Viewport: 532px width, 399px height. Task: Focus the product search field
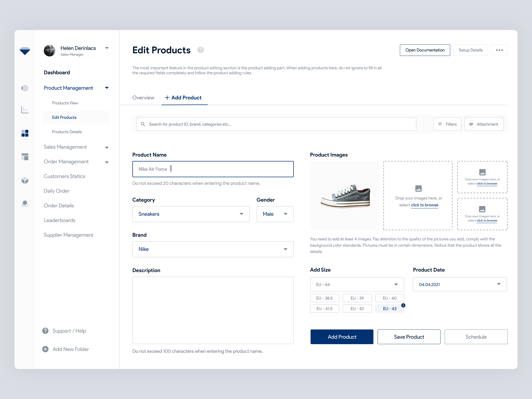pos(276,124)
